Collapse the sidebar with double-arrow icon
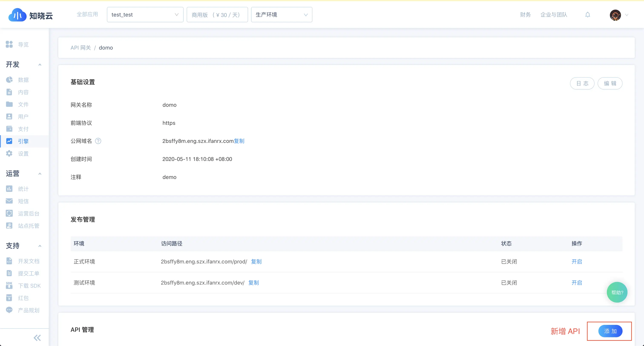Screen dimensions: 644x346 (37, 338)
